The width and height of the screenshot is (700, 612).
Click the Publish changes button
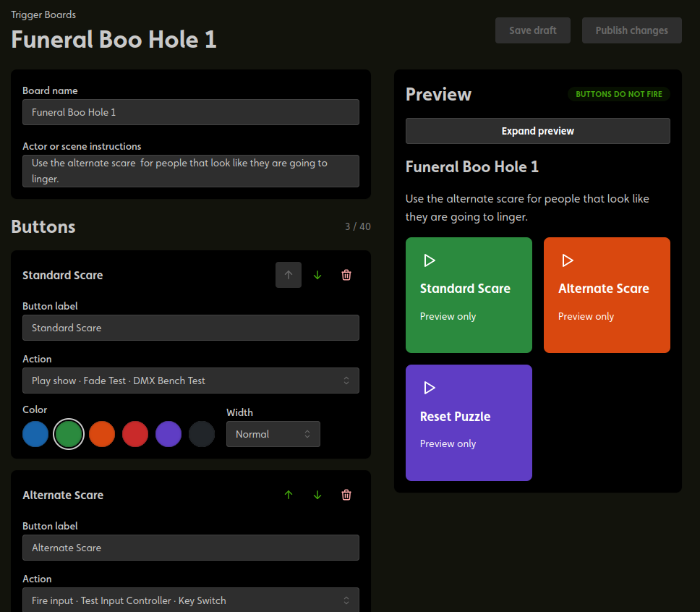(x=632, y=30)
